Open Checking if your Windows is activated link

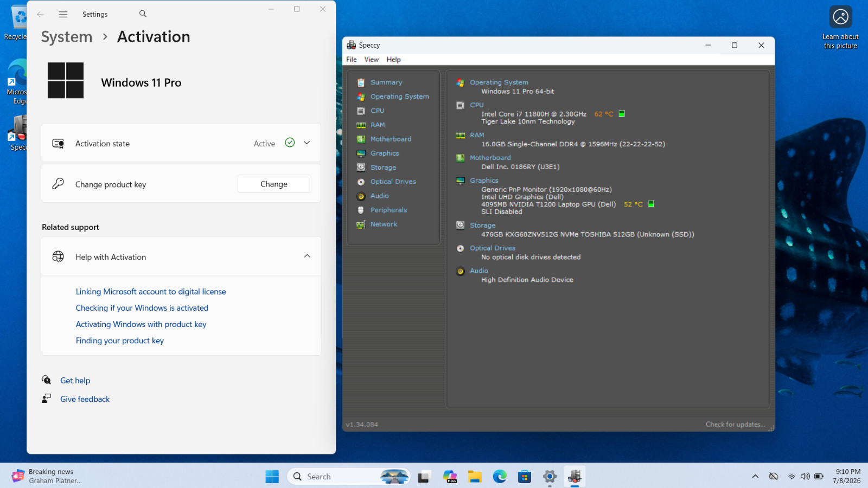point(142,308)
